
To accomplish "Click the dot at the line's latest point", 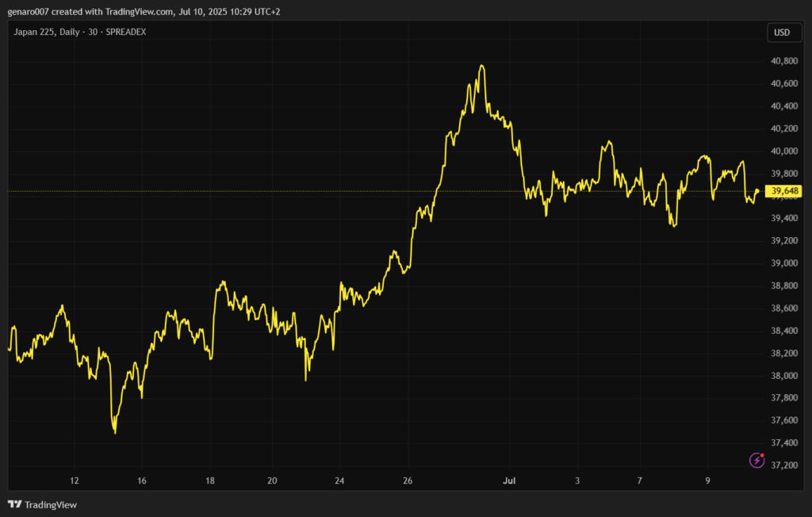I will [758, 190].
